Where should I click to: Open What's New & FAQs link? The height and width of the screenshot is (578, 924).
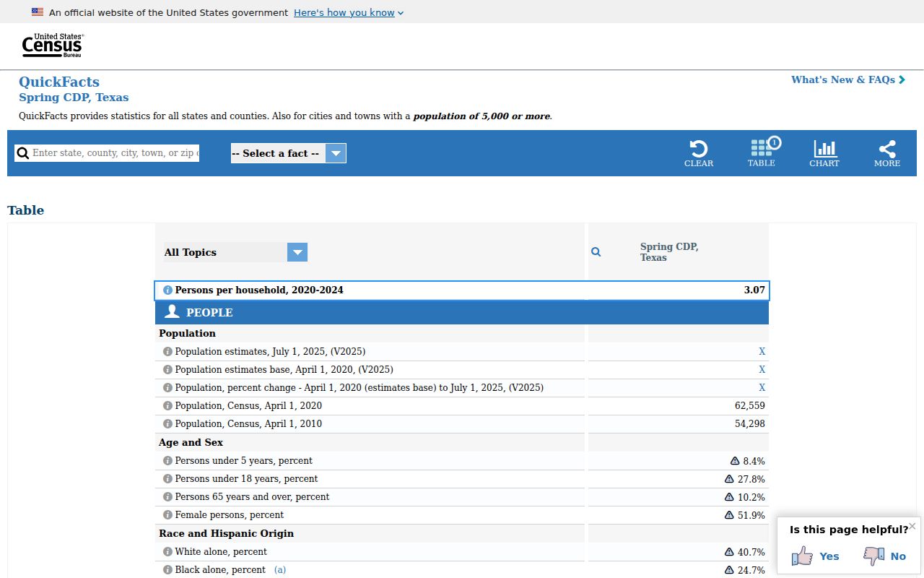(x=848, y=79)
